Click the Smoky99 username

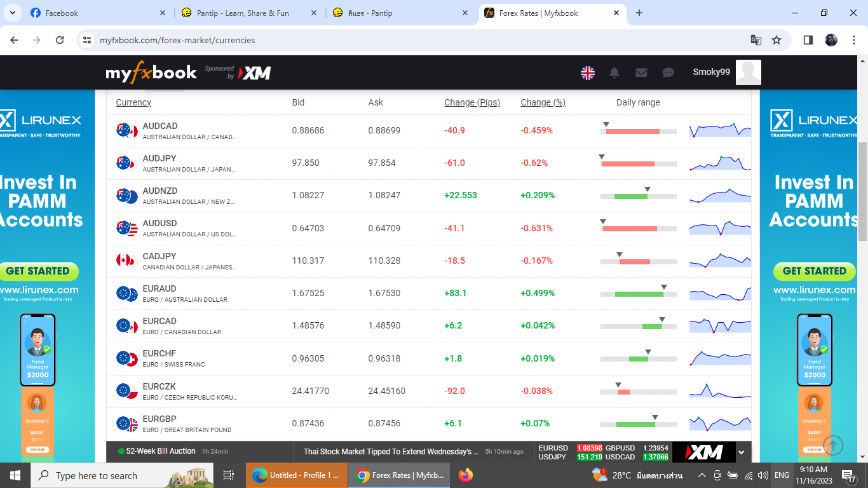[x=711, y=72]
